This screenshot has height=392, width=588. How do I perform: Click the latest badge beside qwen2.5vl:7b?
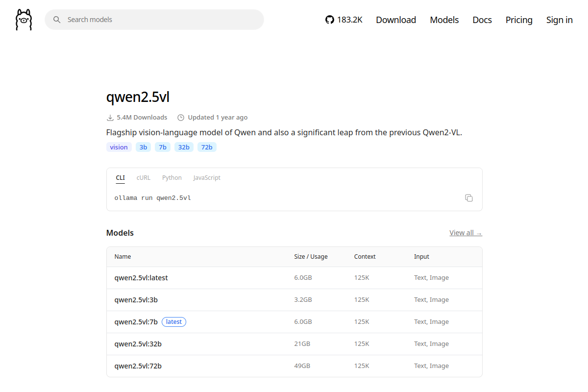coord(174,322)
